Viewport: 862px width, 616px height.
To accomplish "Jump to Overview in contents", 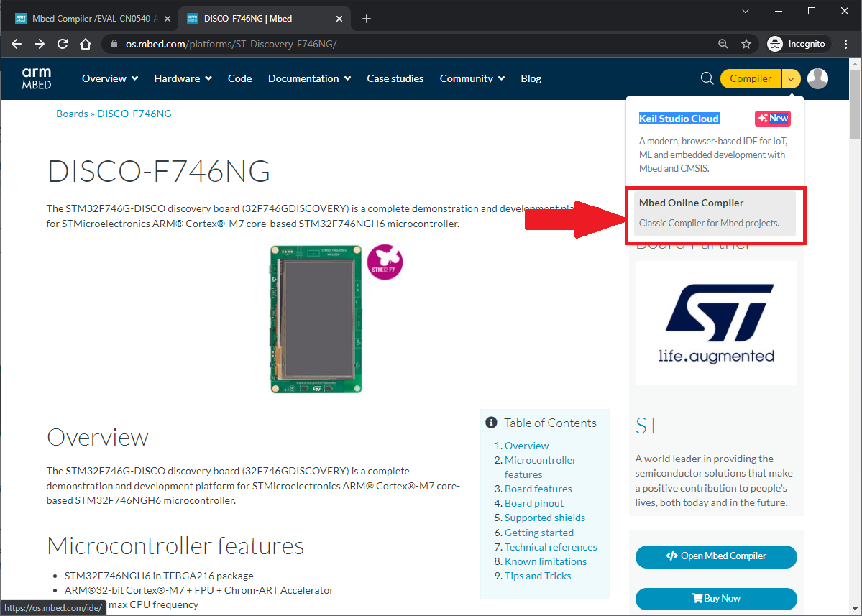I will 527,446.
